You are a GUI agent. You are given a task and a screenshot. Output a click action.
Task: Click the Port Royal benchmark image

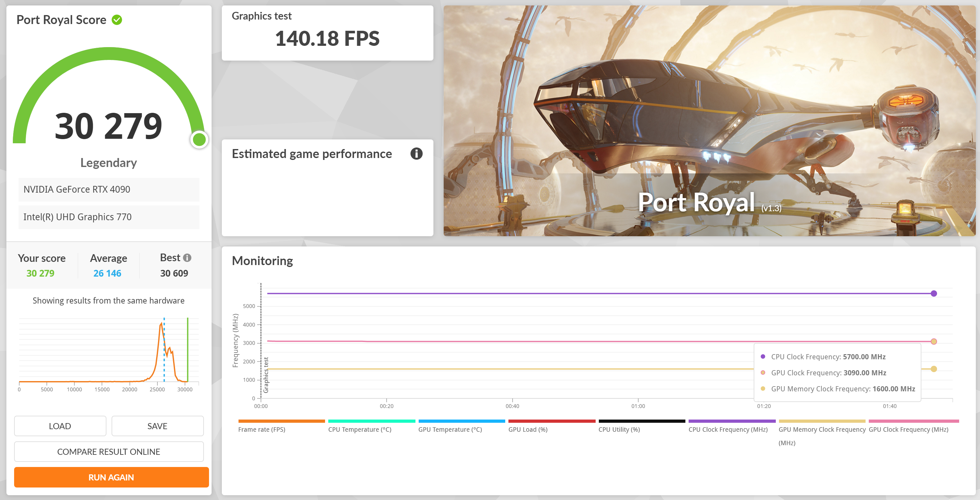tap(709, 121)
